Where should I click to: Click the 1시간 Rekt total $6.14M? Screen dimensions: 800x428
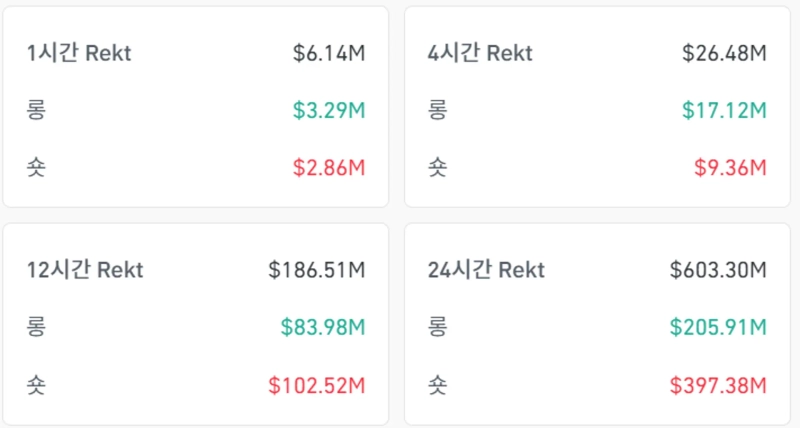(x=329, y=53)
